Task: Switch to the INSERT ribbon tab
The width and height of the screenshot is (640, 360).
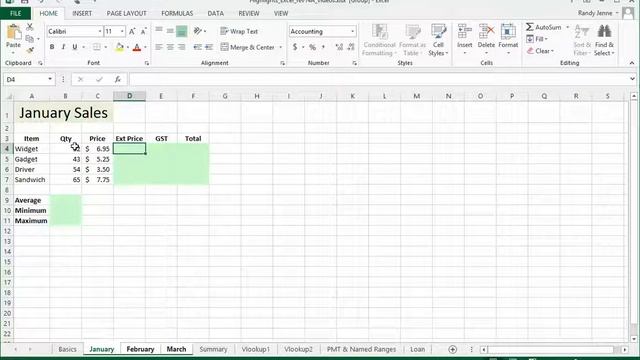Action: pyautogui.click(x=82, y=13)
